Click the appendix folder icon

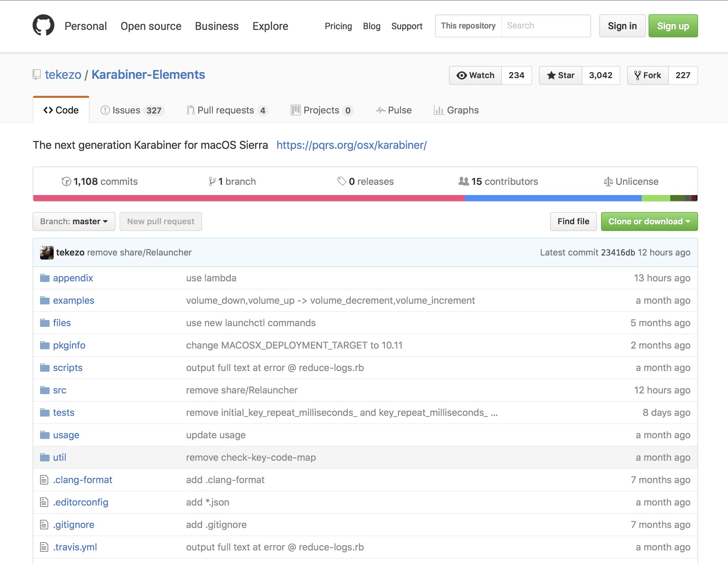pyautogui.click(x=45, y=278)
